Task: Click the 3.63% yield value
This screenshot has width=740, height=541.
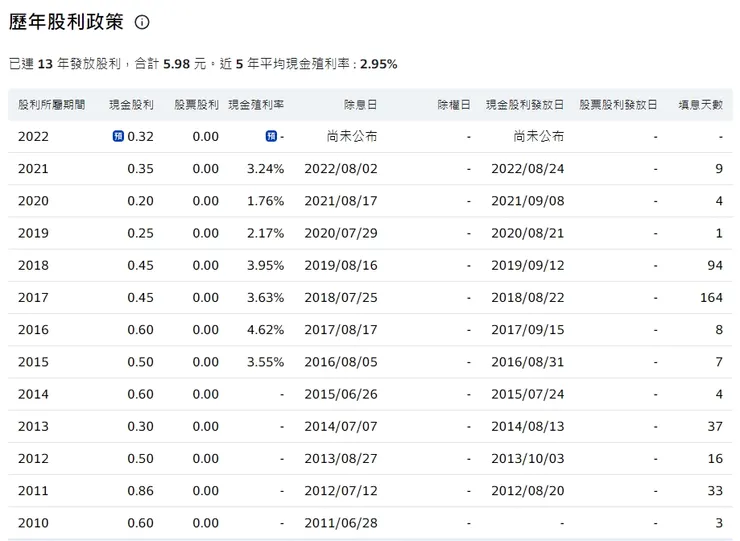Action: pyautogui.click(x=265, y=297)
